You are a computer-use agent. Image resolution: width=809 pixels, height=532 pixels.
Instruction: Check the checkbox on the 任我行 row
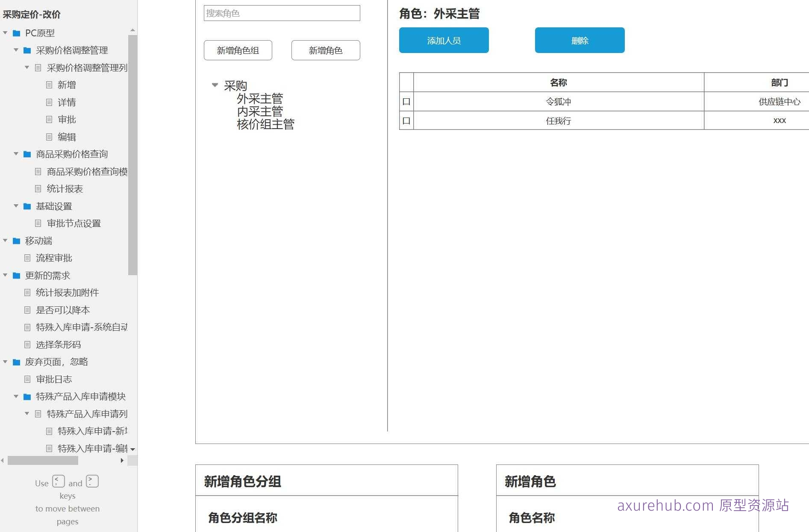406,120
